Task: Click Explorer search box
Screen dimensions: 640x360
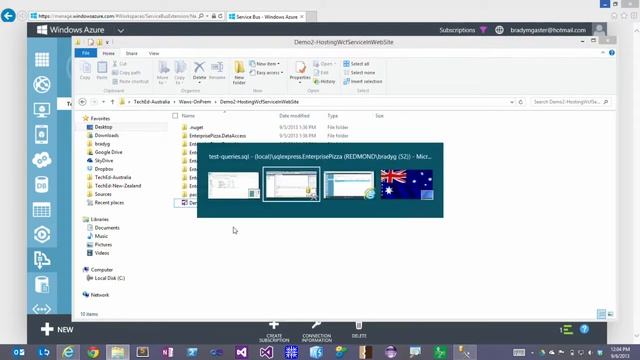Action: pyautogui.click(x=570, y=102)
